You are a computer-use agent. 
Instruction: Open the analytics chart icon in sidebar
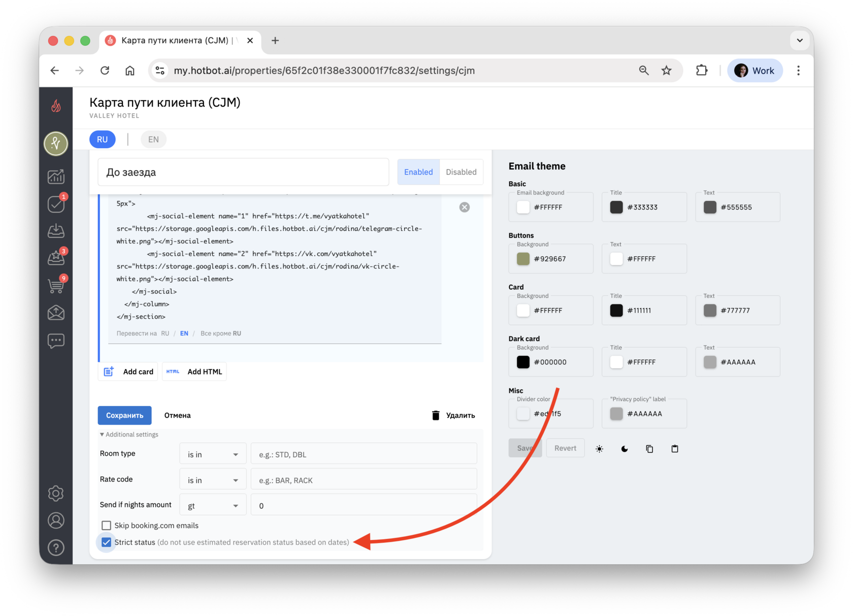pos(56,177)
